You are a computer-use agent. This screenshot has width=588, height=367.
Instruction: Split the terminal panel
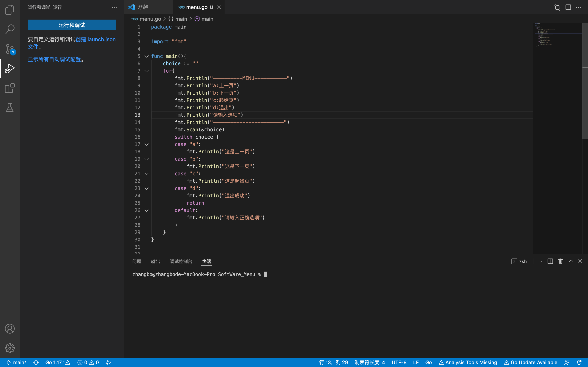tap(550, 261)
